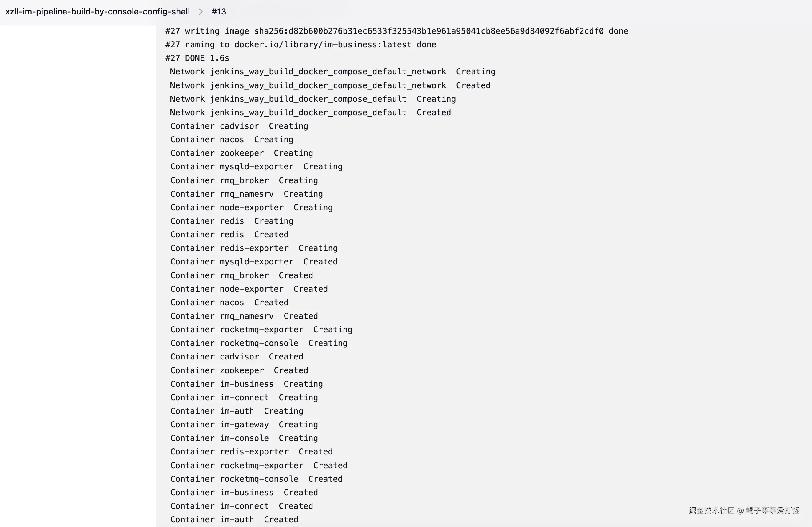Screen dimensions: 812x527
Task: Click 'Container zookeeper Creating' log line
Action: click(241, 153)
